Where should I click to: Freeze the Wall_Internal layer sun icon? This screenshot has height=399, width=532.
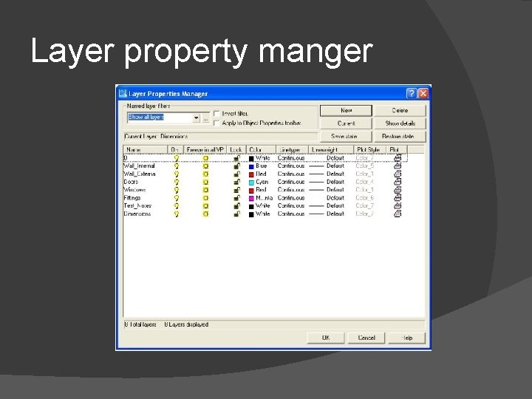pyautogui.click(x=205, y=166)
